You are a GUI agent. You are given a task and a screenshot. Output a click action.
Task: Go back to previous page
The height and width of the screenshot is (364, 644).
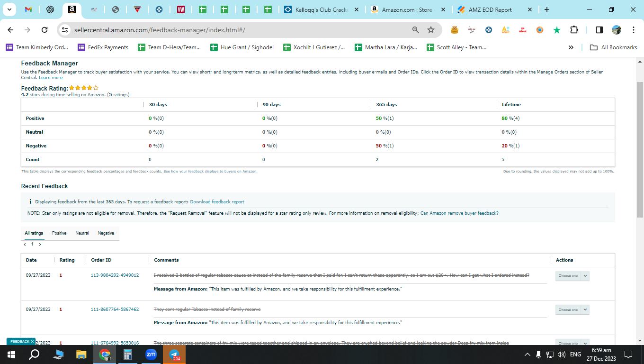click(10, 30)
